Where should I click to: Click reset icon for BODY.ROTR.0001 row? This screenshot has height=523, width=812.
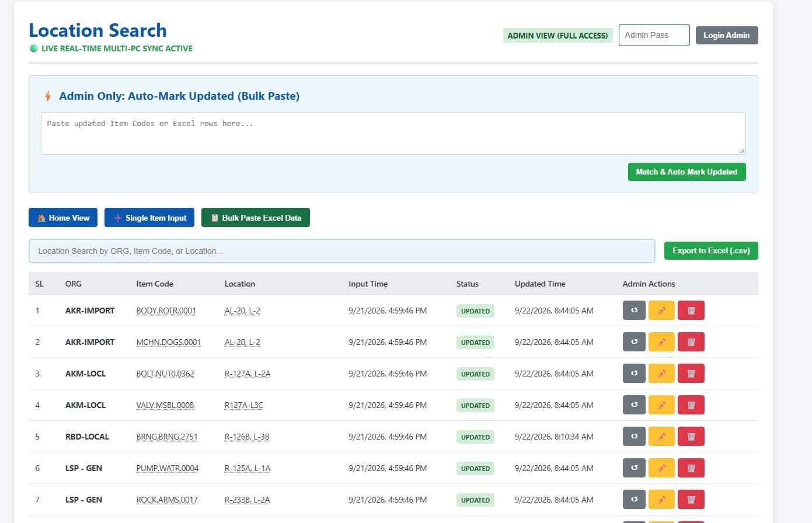pos(634,311)
